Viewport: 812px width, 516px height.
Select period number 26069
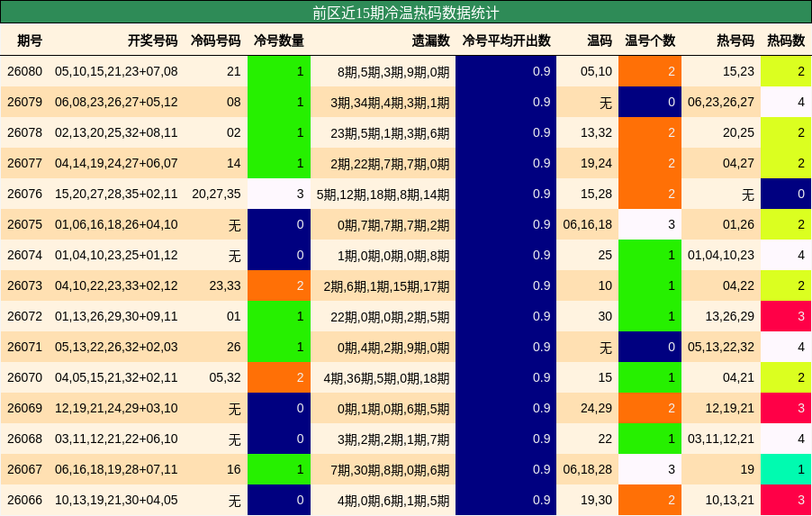coord(25,408)
